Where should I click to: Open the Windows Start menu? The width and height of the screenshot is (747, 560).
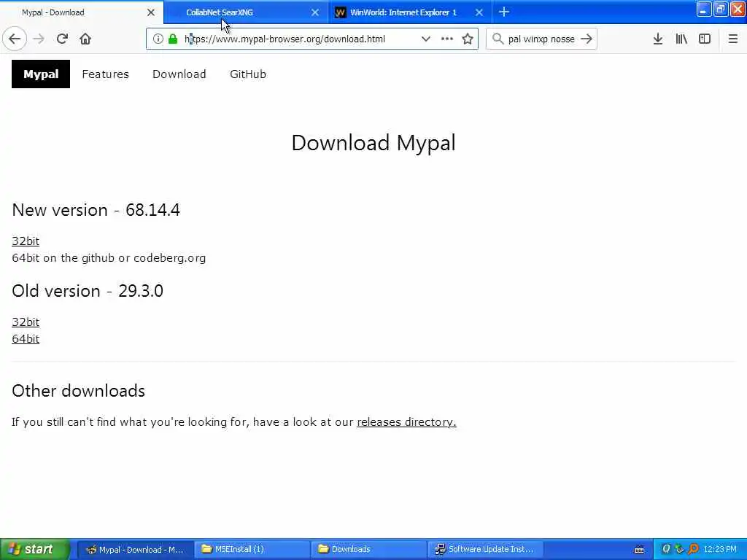point(34,549)
